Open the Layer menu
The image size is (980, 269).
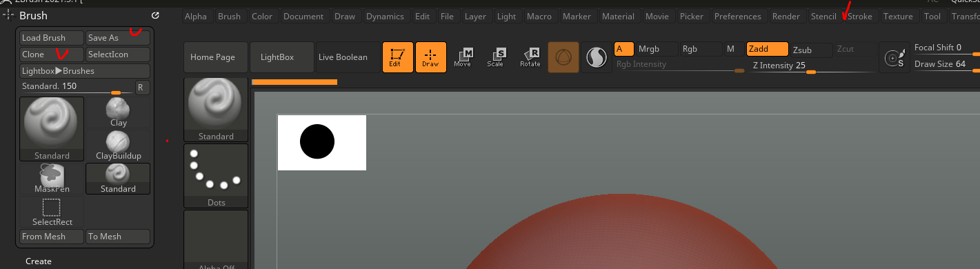click(x=475, y=17)
